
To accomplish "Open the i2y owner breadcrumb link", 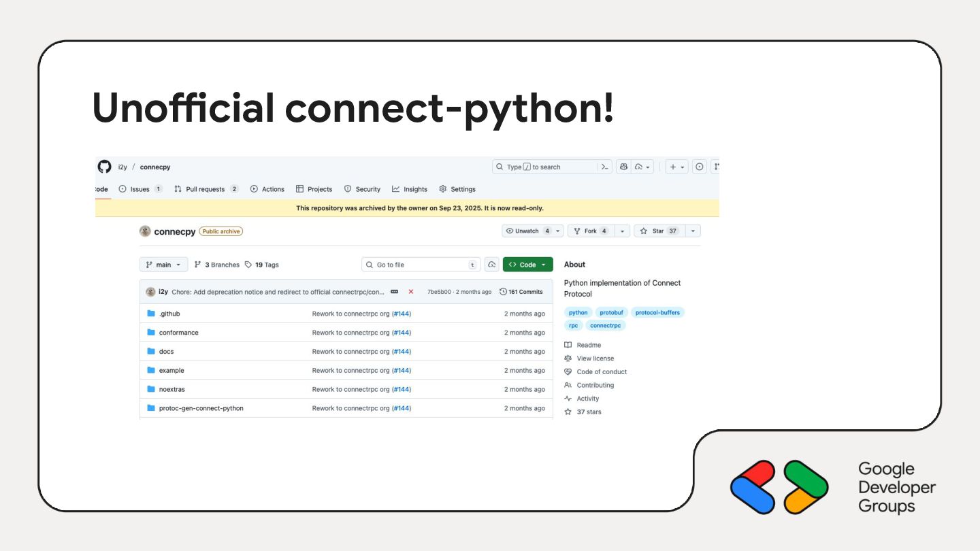I will [122, 167].
